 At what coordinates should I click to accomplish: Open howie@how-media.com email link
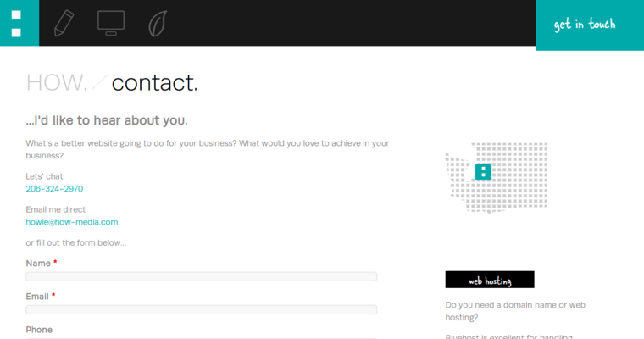pos(72,222)
